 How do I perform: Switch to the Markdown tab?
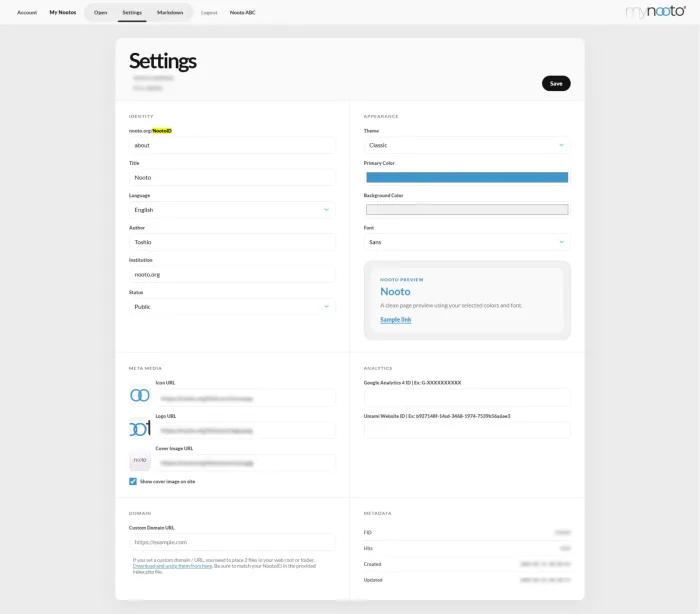pyautogui.click(x=170, y=13)
